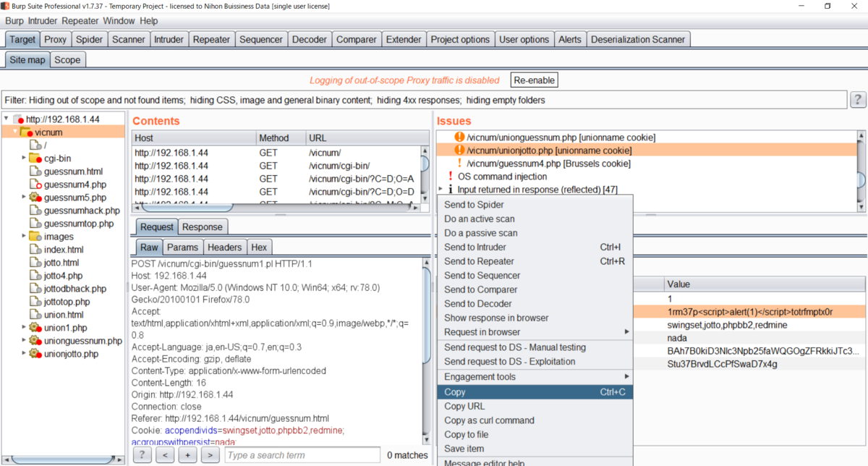Image resolution: width=868 pixels, height=466 pixels.
Task: Sort contents by the Host column header
Action: click(x=194, y=138)
